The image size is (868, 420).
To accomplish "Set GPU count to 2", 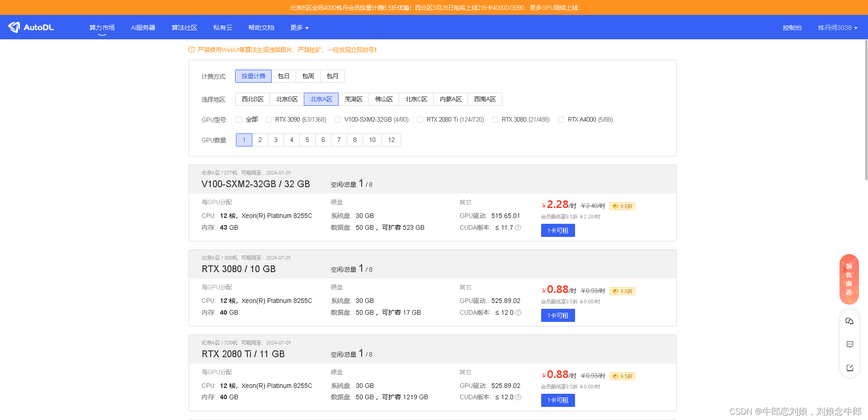I will (x=260, y=140).
